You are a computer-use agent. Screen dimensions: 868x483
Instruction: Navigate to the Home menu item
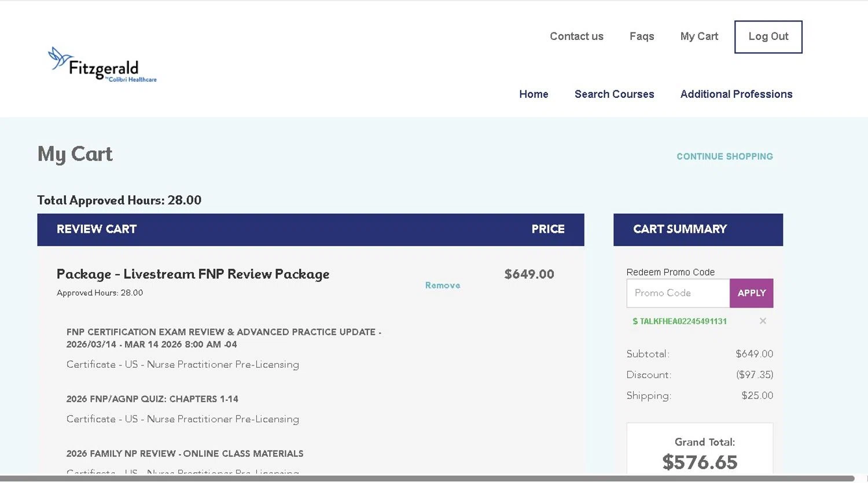tap(534, 94)
